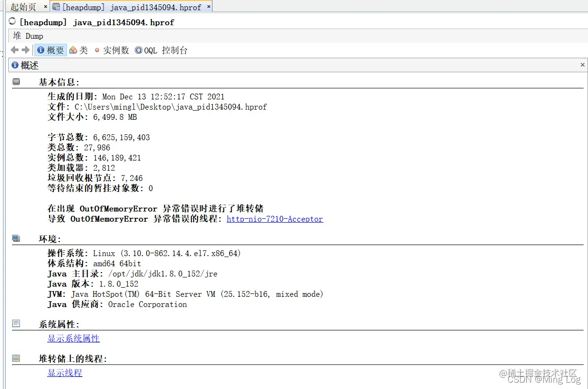
Task: Click the info icon beside 概述
Action: [x=15, y=65]
